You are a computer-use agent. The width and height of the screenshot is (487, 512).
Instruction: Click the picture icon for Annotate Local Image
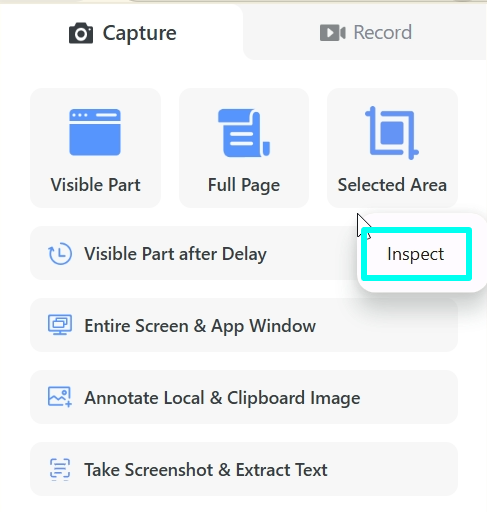click(60, 397)
